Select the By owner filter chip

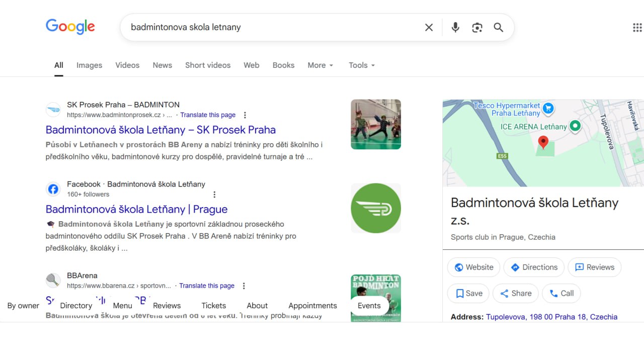click(23, 306)
